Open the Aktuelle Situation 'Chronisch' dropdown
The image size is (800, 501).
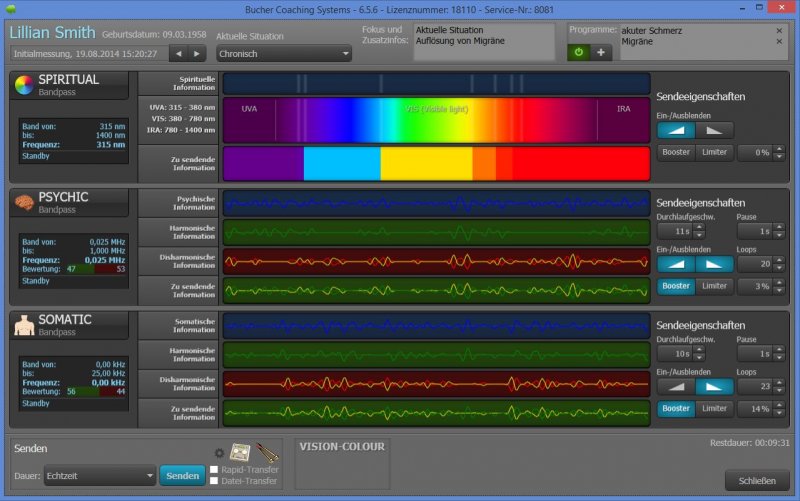pos(284,54)
